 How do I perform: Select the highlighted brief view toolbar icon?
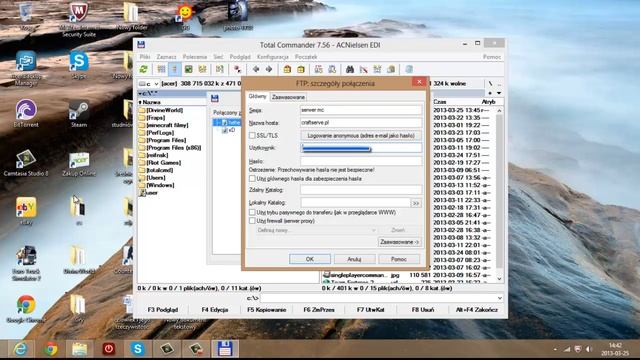coord(175,69)
